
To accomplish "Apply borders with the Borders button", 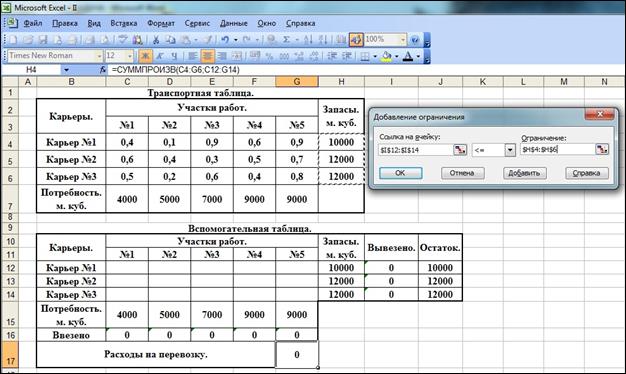I will [x=365, y=56].
